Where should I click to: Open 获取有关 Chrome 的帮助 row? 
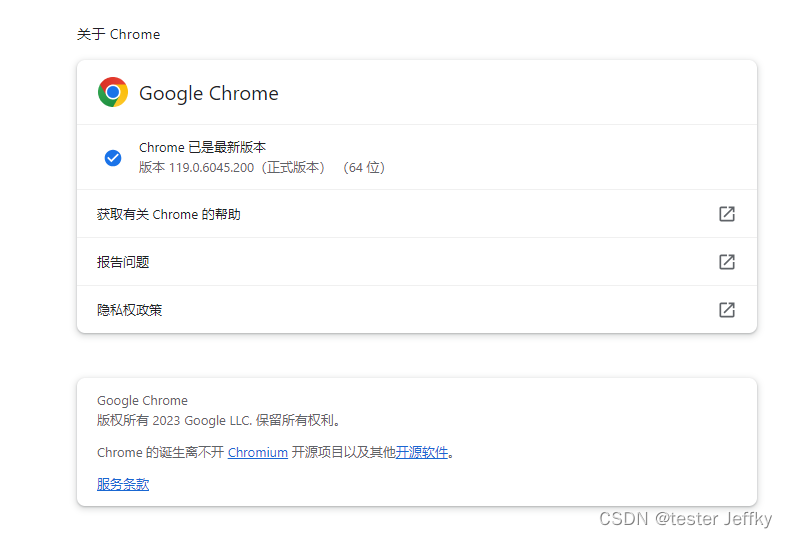(417, 214)
